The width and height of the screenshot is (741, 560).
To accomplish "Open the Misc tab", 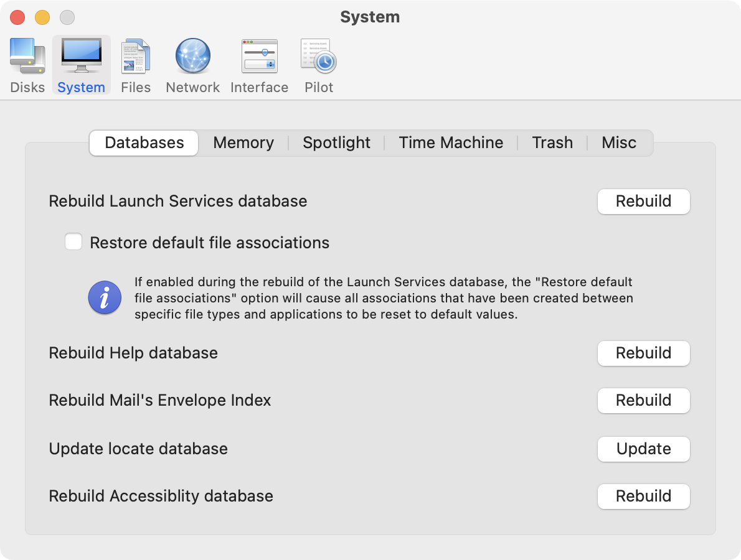I will pyautogui.click(x=619, y=142).
